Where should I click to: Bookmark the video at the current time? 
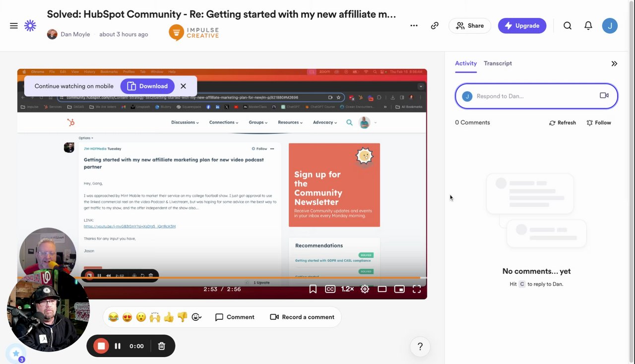click(313, 289)
